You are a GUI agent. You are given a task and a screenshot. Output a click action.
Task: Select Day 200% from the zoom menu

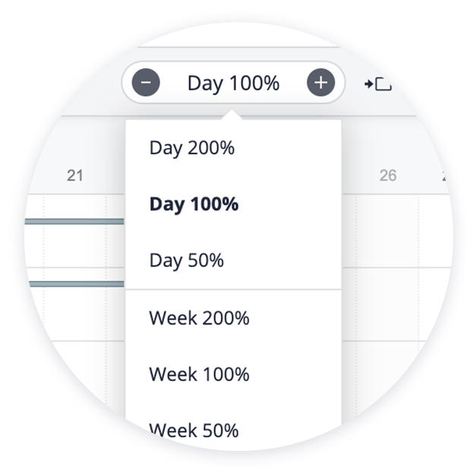(192, 148)
